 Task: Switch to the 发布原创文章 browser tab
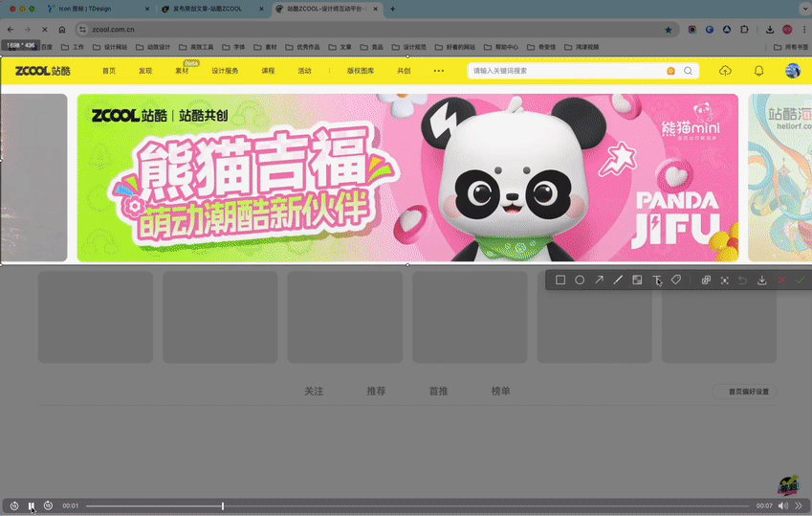[212, 9]
